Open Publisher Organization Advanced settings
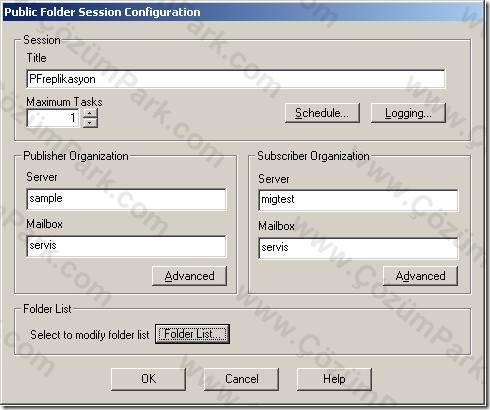The width and height of the screenshot is (490, 410). point(189,276)
